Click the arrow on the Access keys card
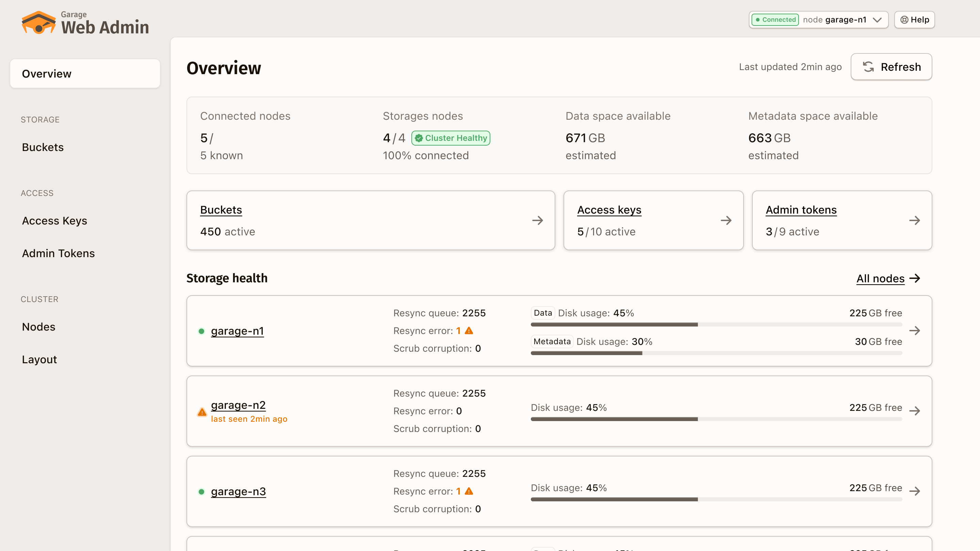Viewport: 980px width, 551px height. coord(726,220)
